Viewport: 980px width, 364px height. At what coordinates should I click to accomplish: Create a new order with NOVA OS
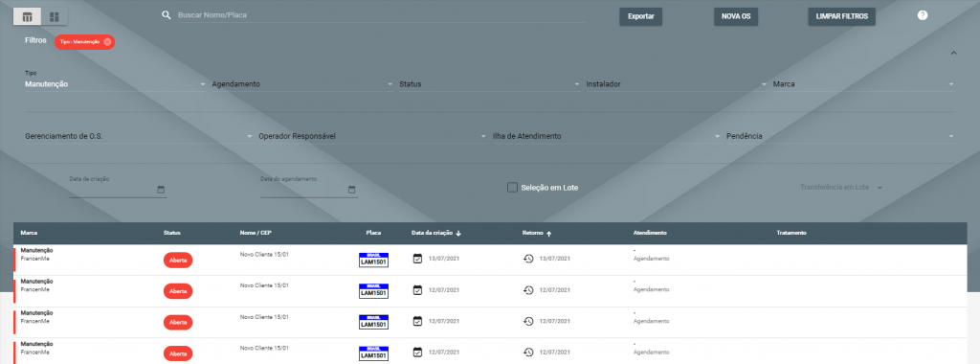click(736, 17)
